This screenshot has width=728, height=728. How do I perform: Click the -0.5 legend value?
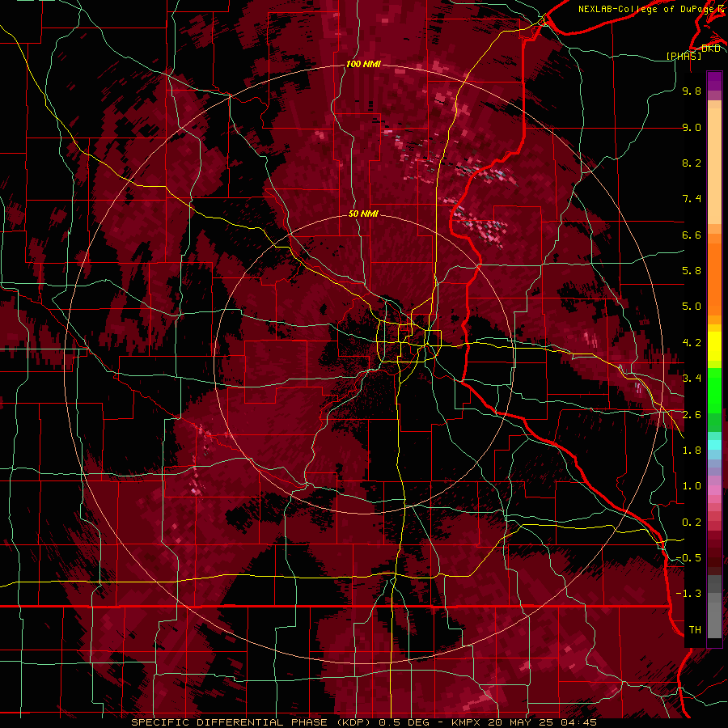[x=688, y=558]
